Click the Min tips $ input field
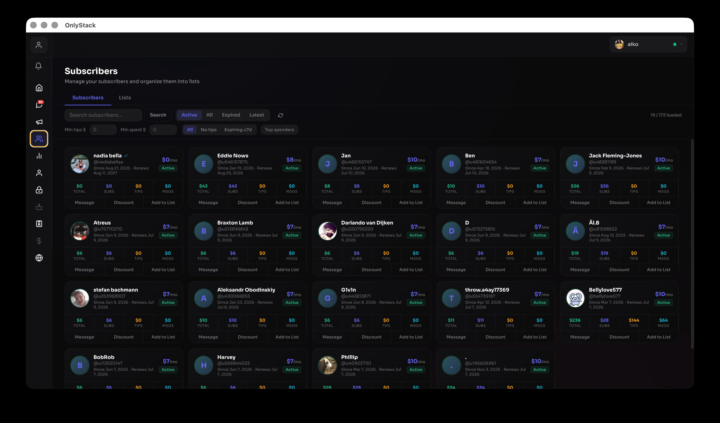 coord(103,130)
